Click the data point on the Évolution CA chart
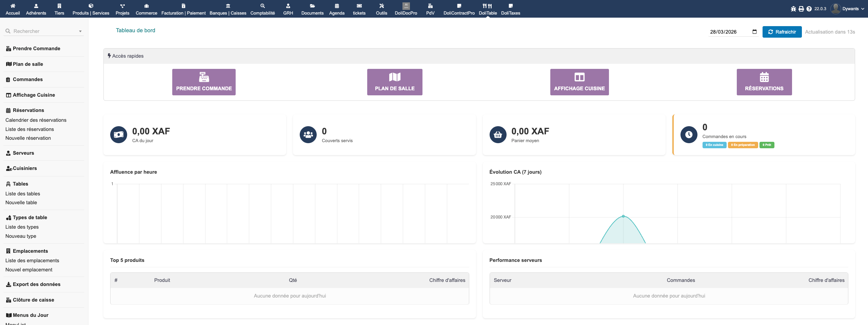This screenshot has height=325, width=868. coord(623,216)
